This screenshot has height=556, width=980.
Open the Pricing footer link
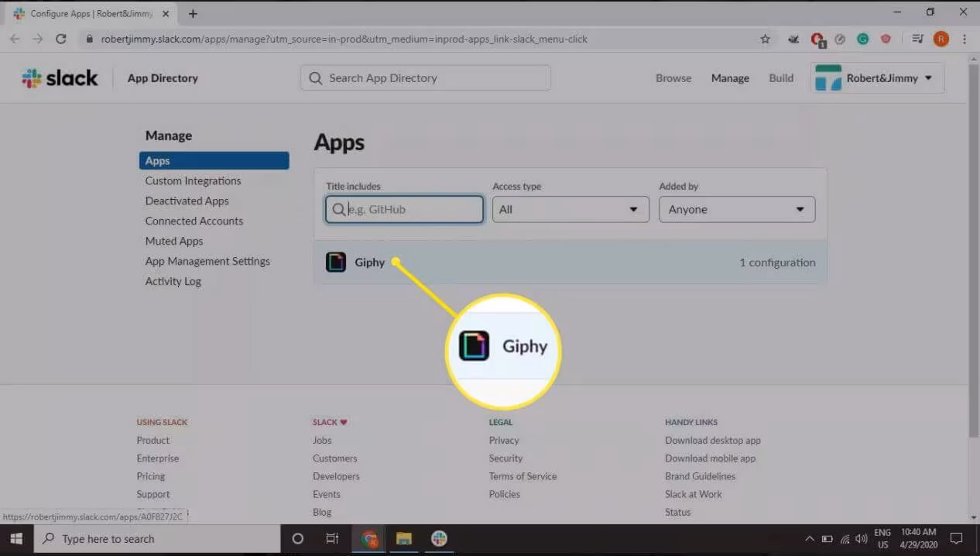[151, 476]
